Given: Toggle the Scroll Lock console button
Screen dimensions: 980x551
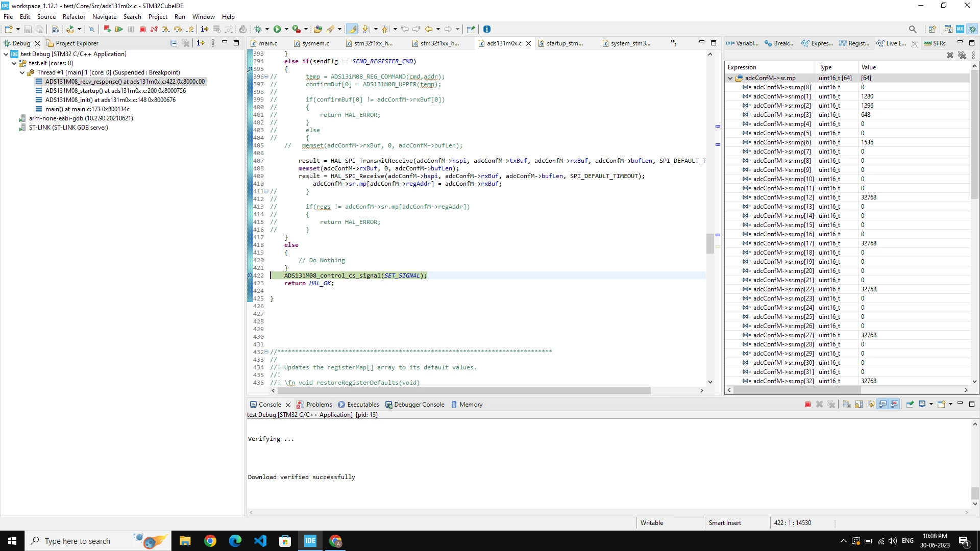Looking at the screenshot, I should pyautogui.click(x=859, y=404).
